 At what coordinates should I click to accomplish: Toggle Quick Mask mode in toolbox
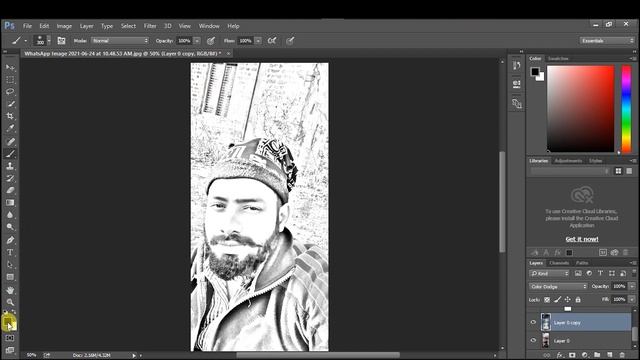coord(10,338)
